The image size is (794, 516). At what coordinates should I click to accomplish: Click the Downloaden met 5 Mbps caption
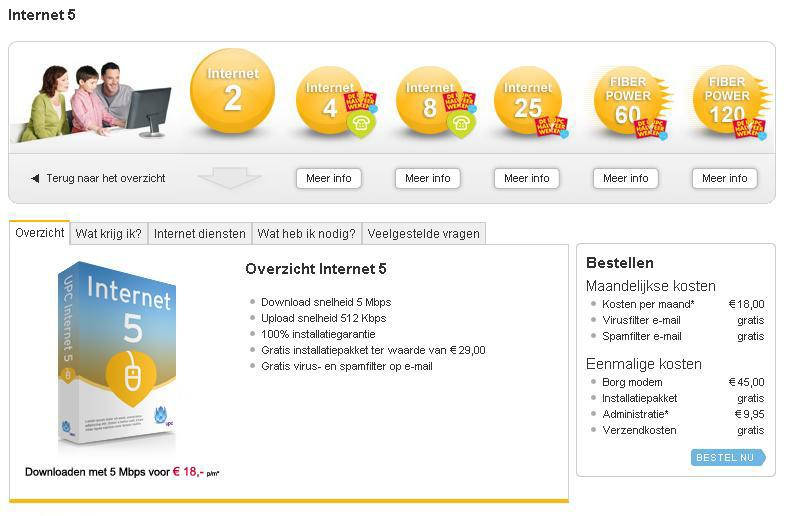[x=122, y=472]
